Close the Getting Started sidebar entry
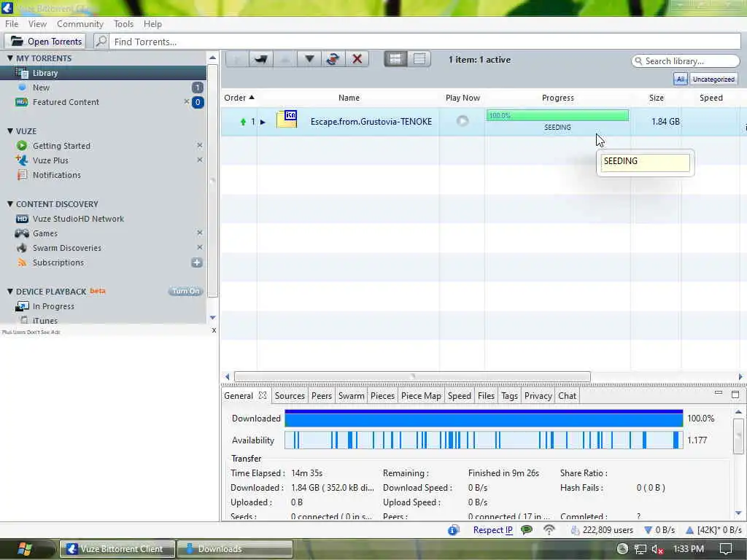This screenshot has width=747, height=560. pos(200,145)
